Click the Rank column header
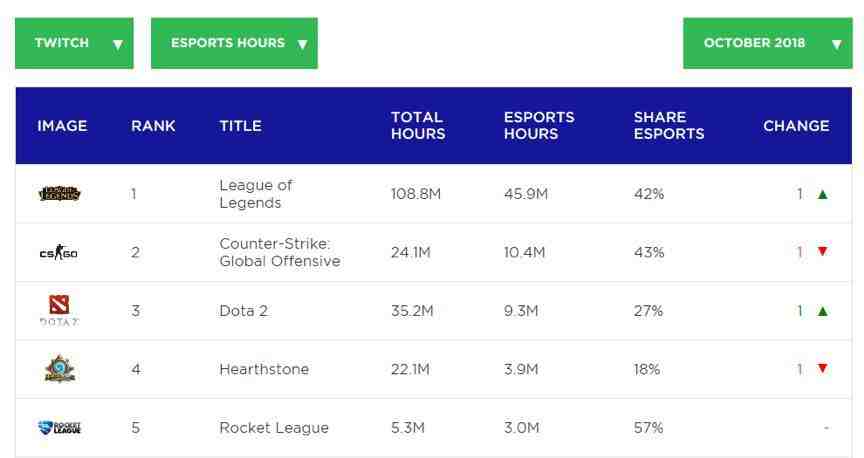This screenshot has height=458, width=864. (x=153, y=126)
